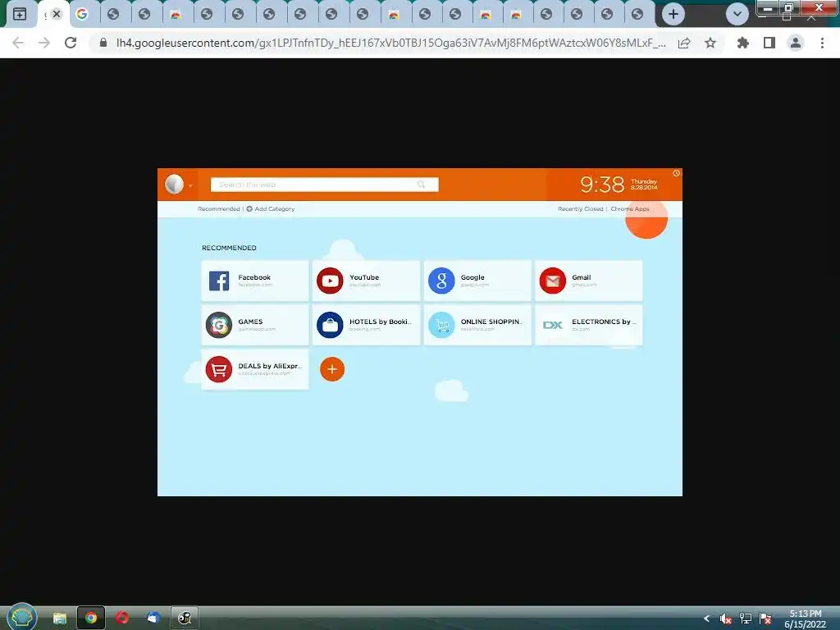This screenshot has width=840, height=630.
Task: Click the taskbar clock showing 5:13 PM
Action: click(x=806, y=619)
